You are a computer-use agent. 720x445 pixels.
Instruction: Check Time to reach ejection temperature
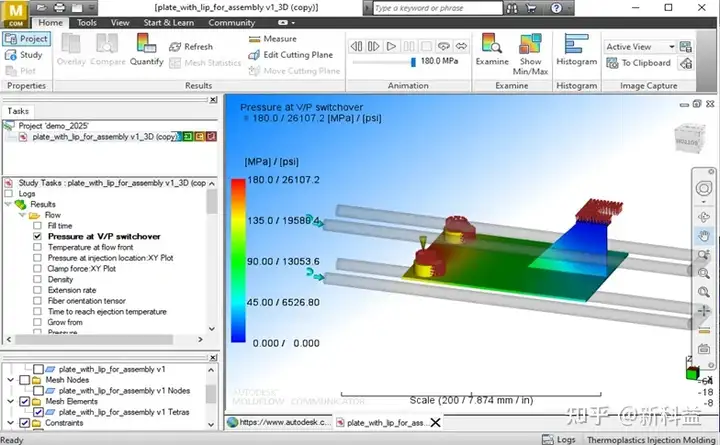[38, 311]
